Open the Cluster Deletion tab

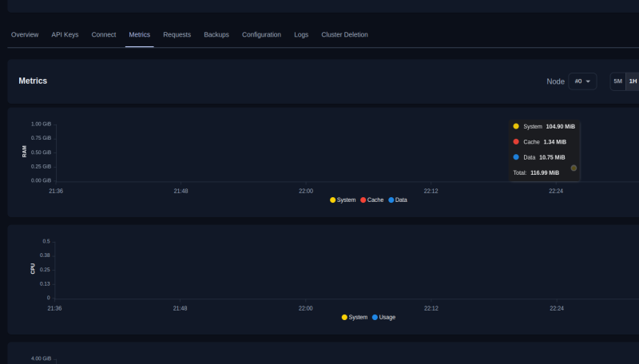[344, 35]
